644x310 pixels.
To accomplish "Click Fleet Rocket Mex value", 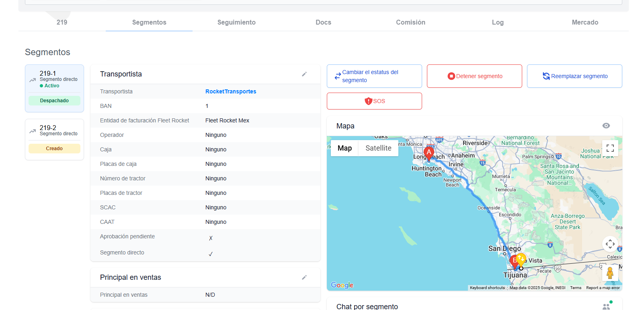I will tap(227, 120).
